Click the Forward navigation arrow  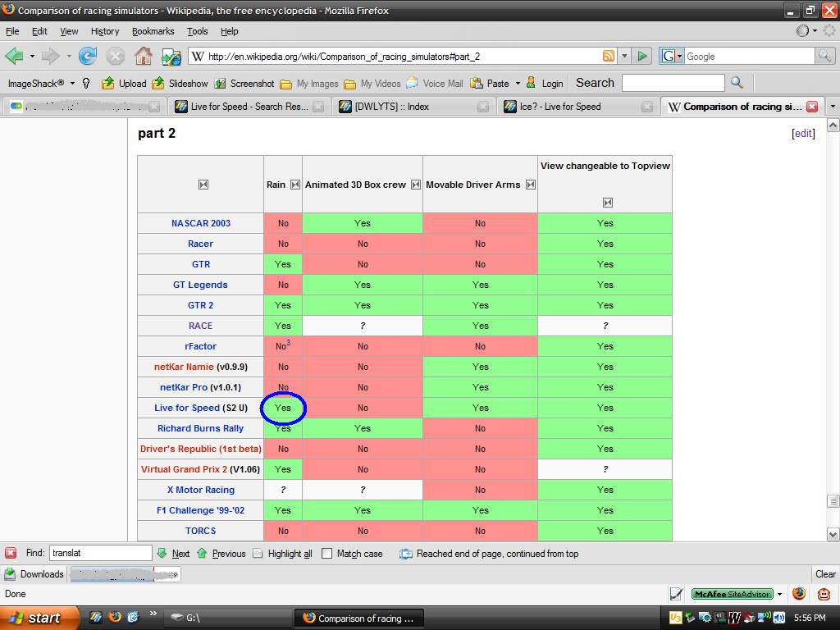pyautogui.click(x=50, y=56)
